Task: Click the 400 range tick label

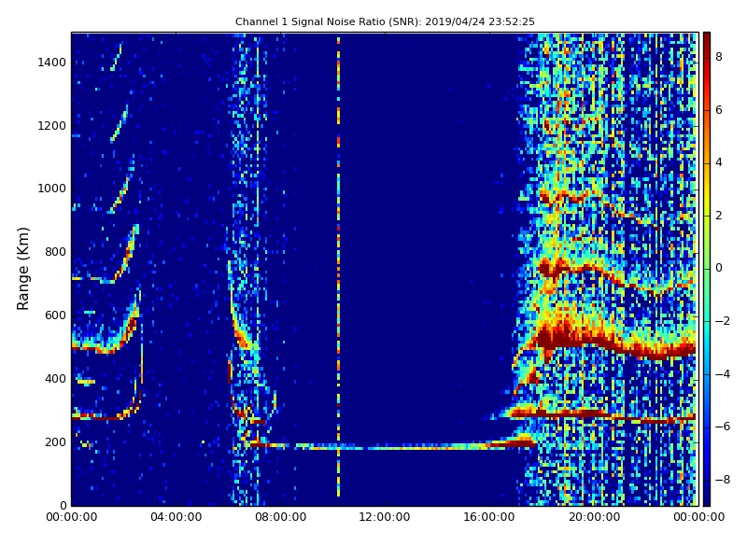Action: (x=55, y=379)
